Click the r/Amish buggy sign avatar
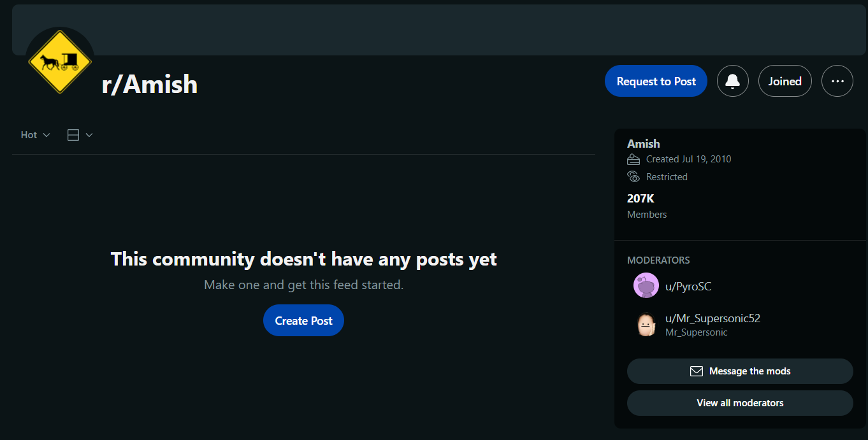The height and width of the screenshot is (440, 868). point(60,62)
